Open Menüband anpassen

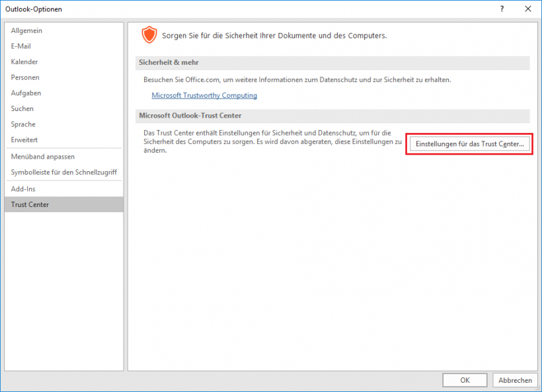tap(43, 157)
